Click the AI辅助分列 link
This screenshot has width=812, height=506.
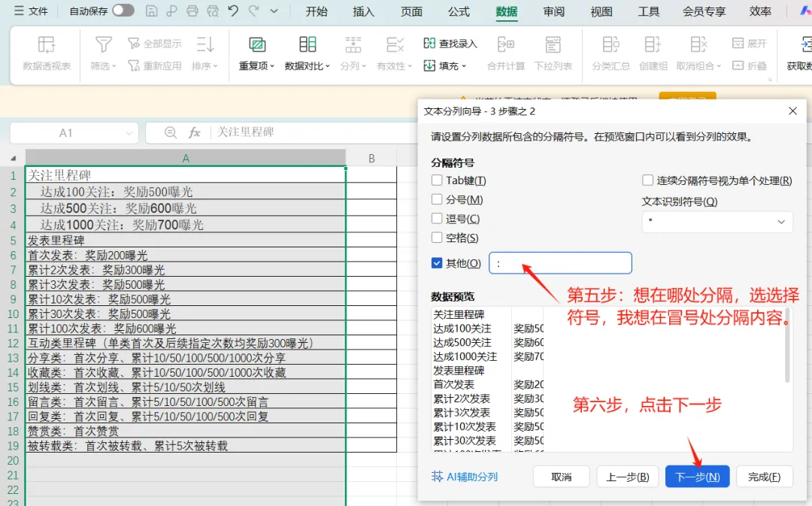point(465,477)
